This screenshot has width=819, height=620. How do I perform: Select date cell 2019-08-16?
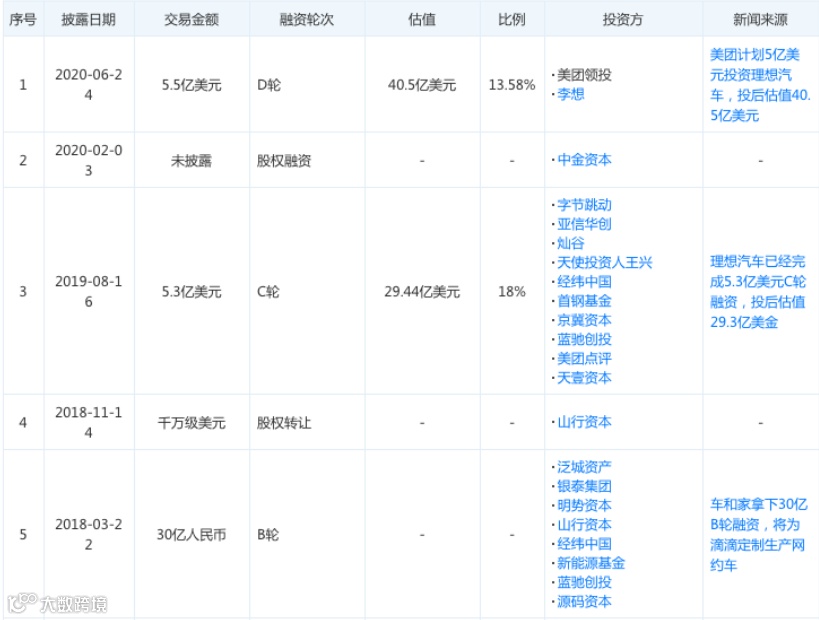click(x=88, y=291)
